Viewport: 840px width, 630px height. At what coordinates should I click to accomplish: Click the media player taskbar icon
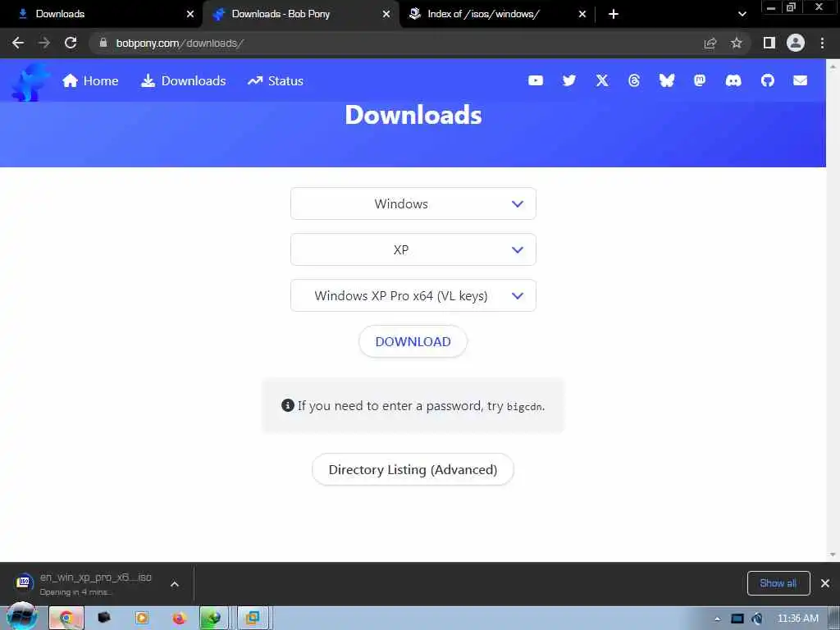[x=142, y=619]
